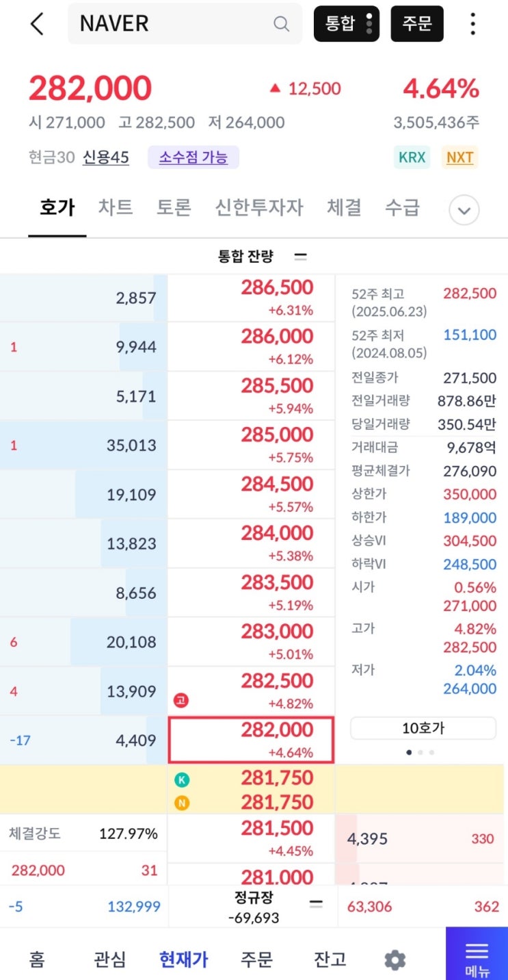
Task: Tap the red 고 high-price marker
Action: [x=181, y=700]
